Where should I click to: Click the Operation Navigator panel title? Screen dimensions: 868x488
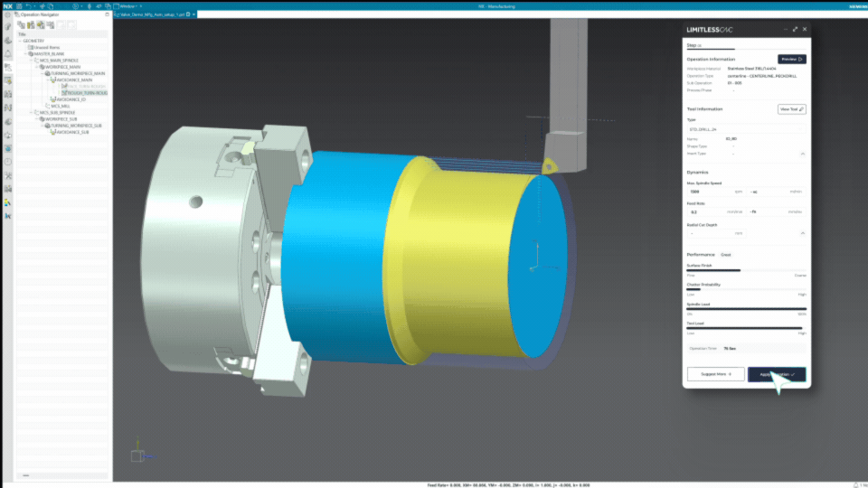(39, 14)
